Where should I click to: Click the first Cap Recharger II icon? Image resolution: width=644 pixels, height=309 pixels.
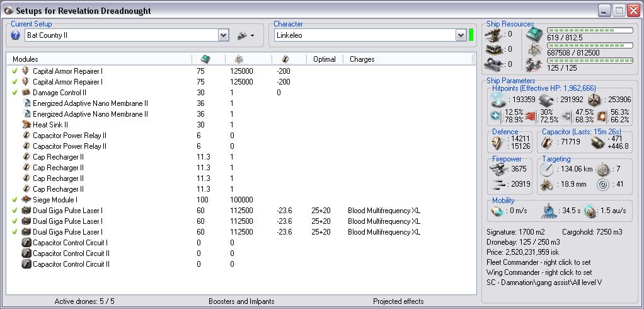coord(26,157)
